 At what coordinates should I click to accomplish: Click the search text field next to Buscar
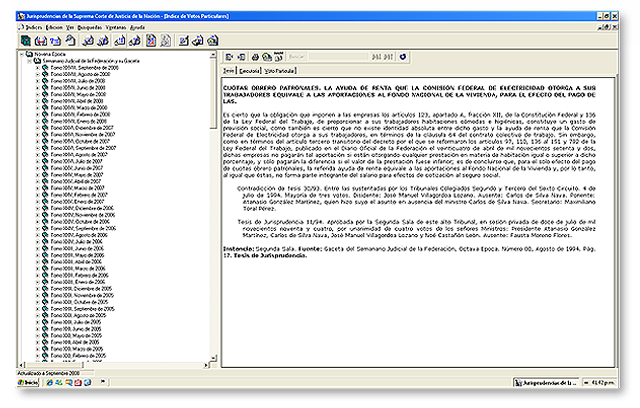(338, 57)
